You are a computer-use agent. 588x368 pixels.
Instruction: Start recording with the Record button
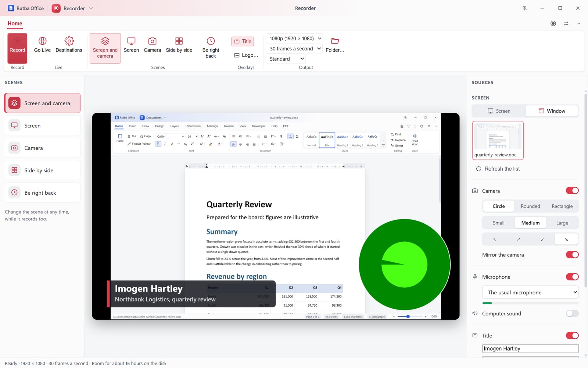[17, 48]
